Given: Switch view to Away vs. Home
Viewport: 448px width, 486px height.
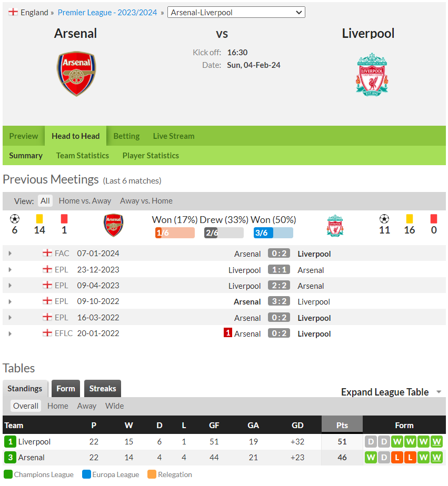Looking at the screenshot, I should (146, 201).
